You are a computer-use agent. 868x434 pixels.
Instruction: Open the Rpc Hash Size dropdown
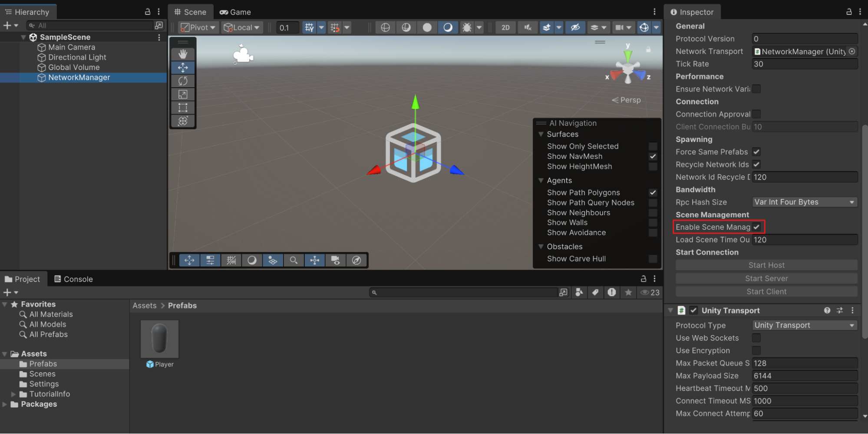[804, 202]
